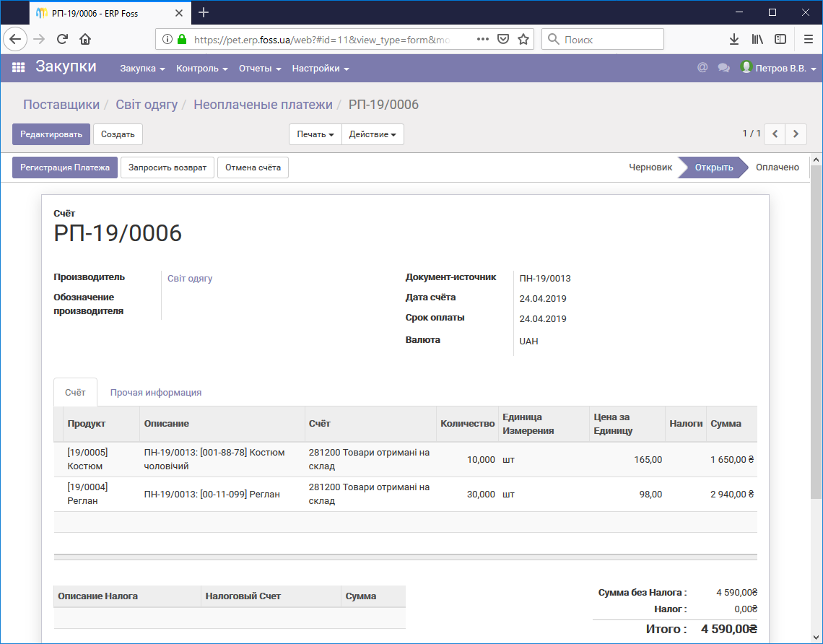Click Регистрация Платежа button
The height and width of the screenshot is (644, 823).
click(64, 167)
